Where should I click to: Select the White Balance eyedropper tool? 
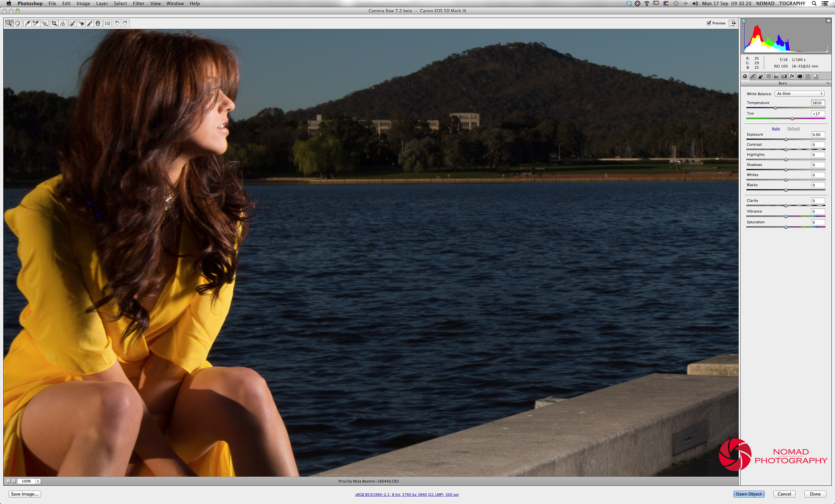27,23
